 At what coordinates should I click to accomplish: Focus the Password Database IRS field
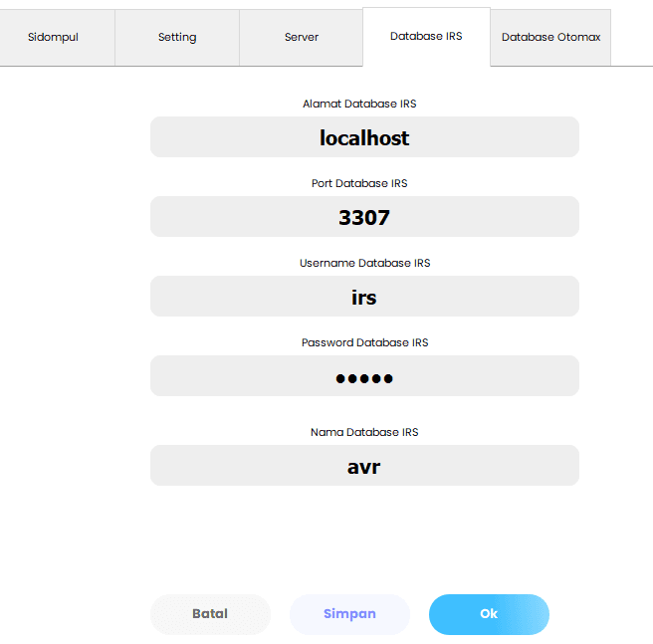364,376
